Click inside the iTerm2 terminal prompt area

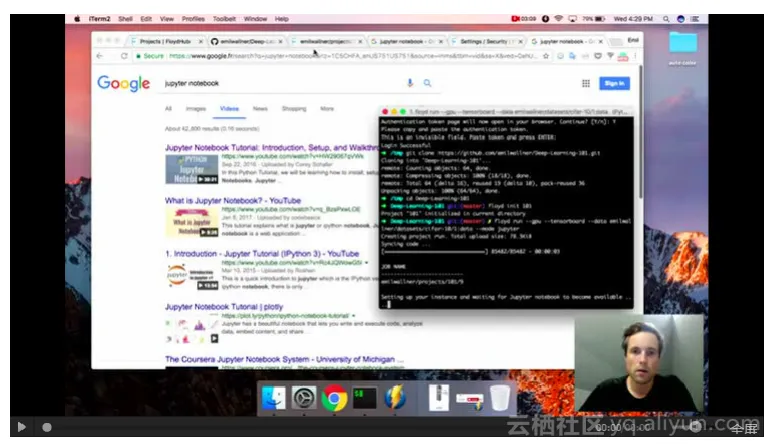[506, 213]
